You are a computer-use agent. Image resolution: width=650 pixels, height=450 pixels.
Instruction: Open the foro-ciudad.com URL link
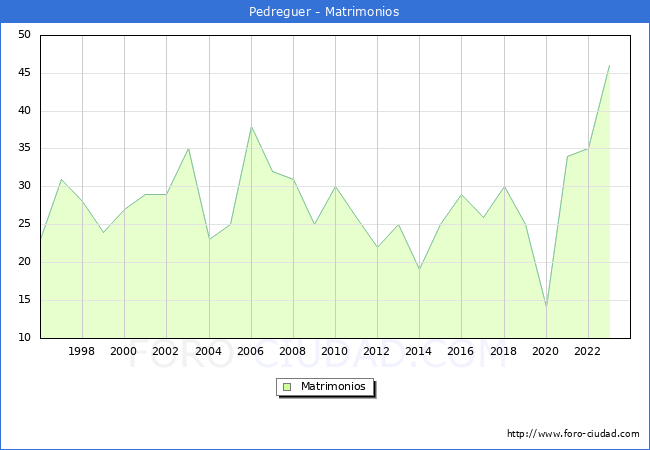click(573, 434)
